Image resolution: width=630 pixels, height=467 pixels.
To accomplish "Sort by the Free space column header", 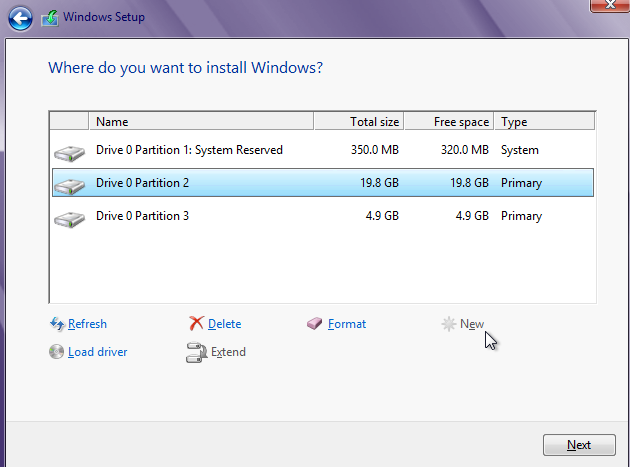I will pyautogui.click(x=449, y=121).
